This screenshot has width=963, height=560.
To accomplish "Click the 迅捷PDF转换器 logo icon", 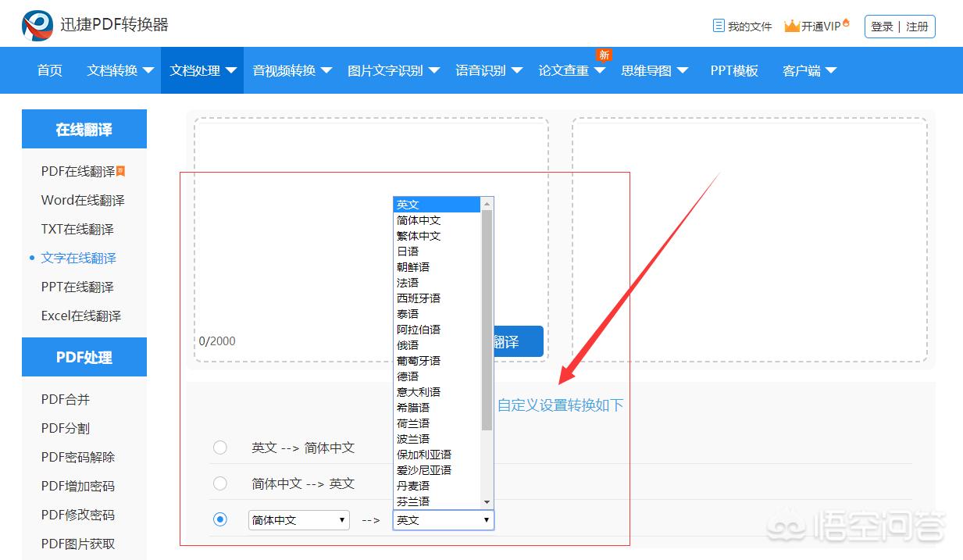I will tap(37, 26).
